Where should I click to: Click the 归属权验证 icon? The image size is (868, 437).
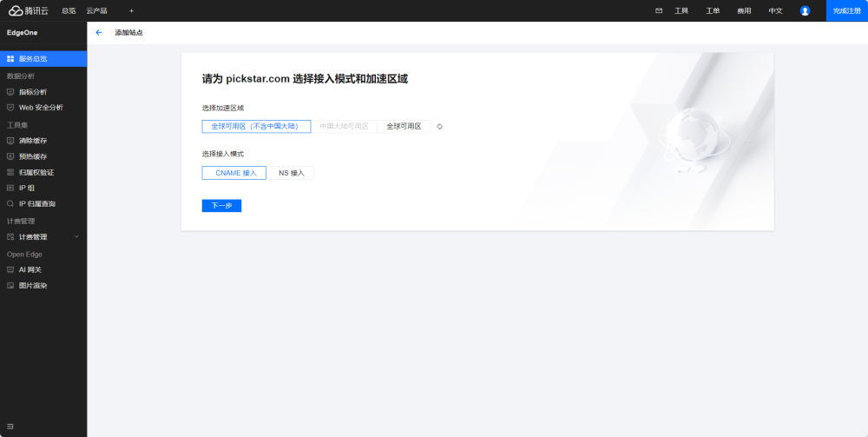(x=10, y=172)
